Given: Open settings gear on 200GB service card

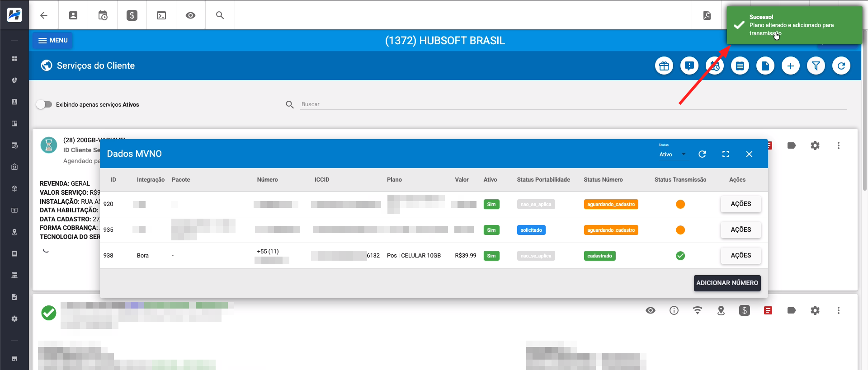Looking at the screenshot, I should pos(815,145).
